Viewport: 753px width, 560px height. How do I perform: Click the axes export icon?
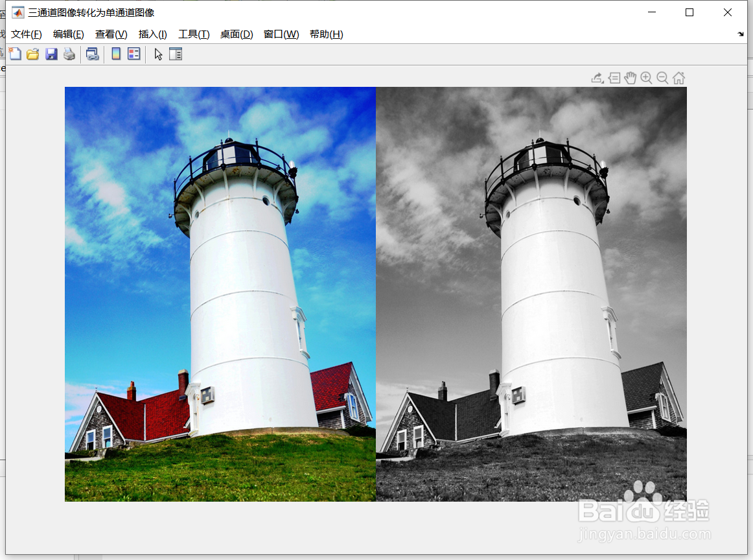pos(597,78)
